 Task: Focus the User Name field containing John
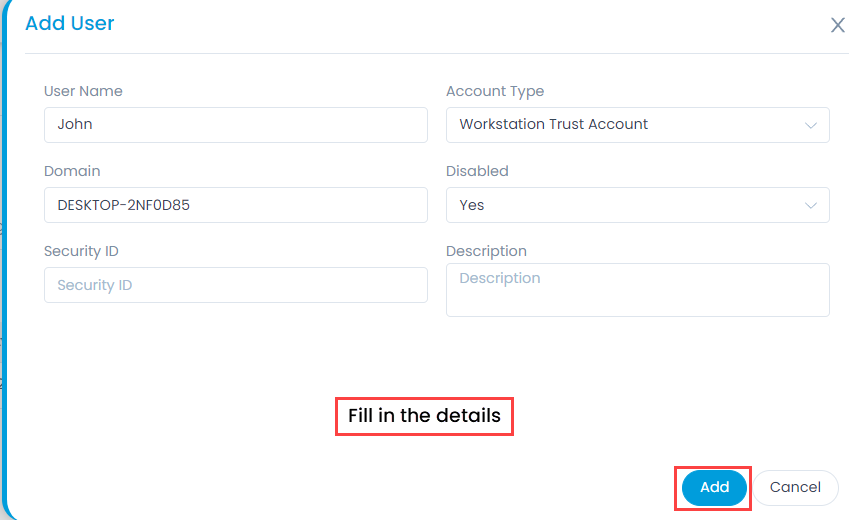point(236,125)
